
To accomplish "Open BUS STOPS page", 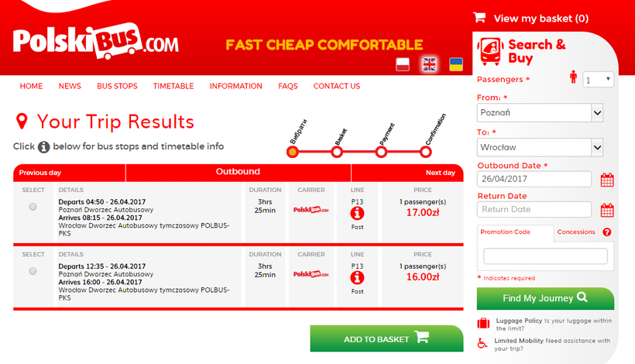I will click(117, 86).
